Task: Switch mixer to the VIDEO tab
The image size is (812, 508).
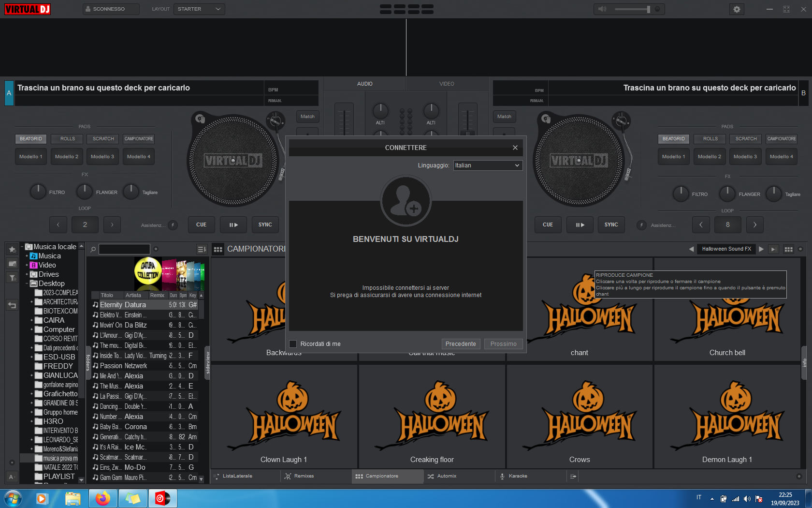Action: (x=447, y=84)
